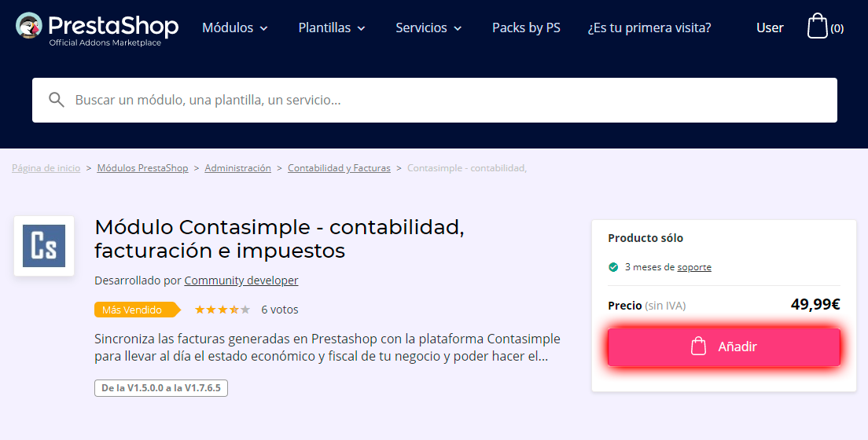868x440 pixels.
Task: Click the module title Módulo Contasimple
Action: [x=279, y=239]
